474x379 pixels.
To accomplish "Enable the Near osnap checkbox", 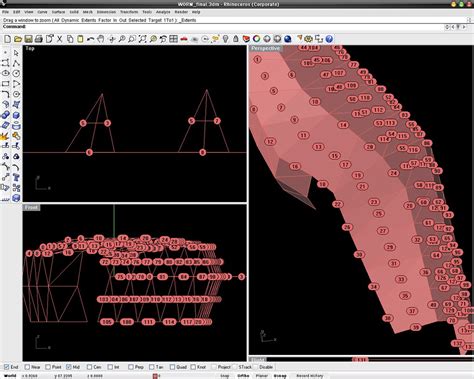I will tap(27, 367).
